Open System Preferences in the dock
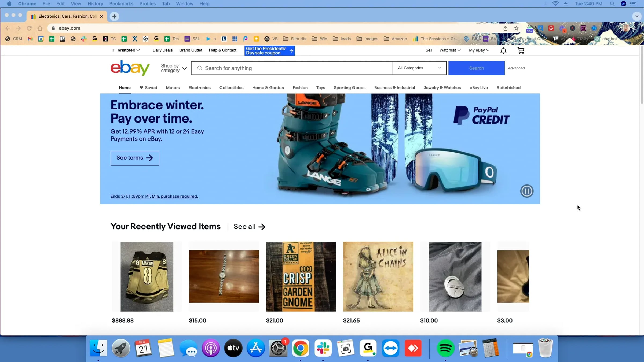The height and width of the screenshot is (362, 644). 278,348
